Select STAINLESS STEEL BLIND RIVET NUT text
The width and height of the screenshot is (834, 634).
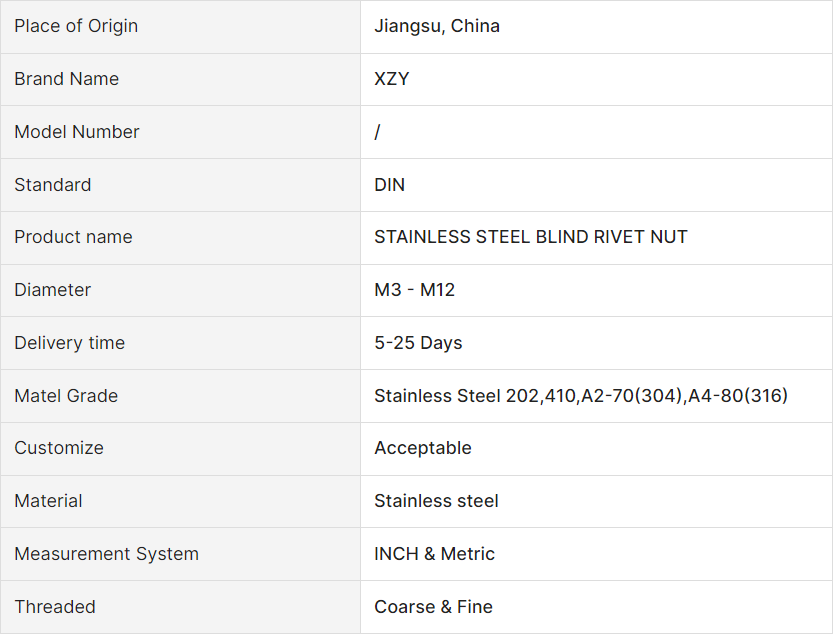tap(531, 237)
